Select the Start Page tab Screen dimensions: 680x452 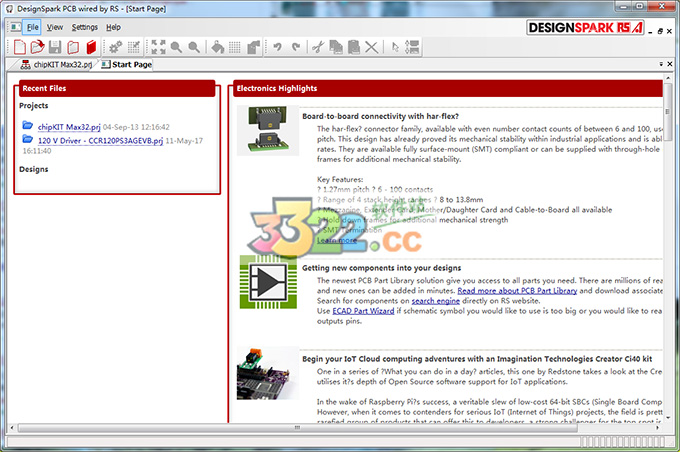coord(126,64)
